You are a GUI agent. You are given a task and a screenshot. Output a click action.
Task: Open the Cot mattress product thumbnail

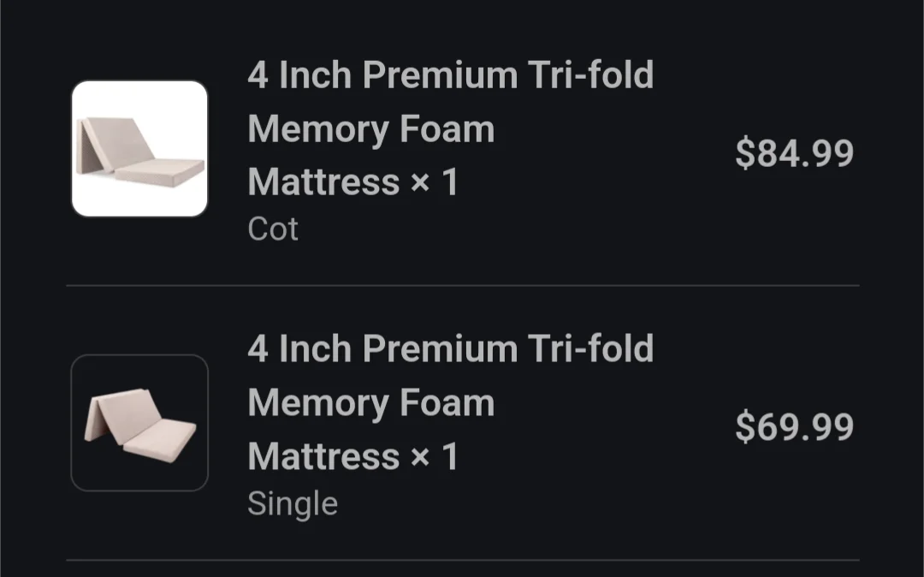coord(139,148)
